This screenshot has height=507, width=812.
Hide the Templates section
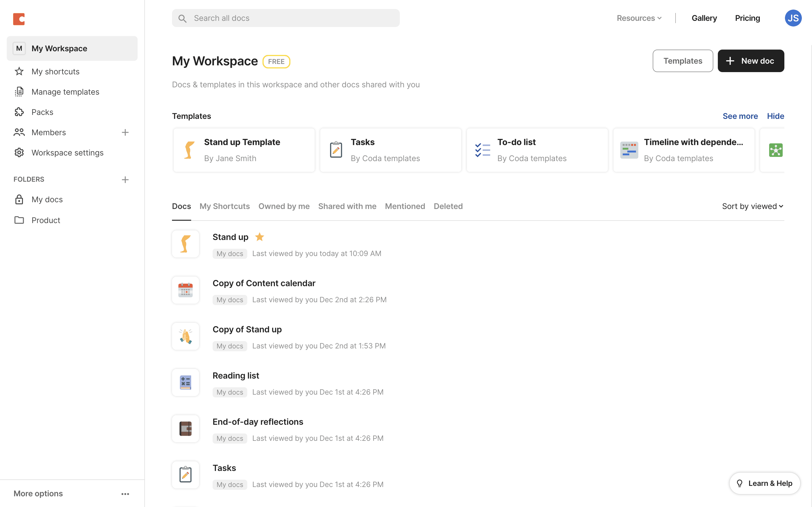pyautogui.click(x=775, y=116)
